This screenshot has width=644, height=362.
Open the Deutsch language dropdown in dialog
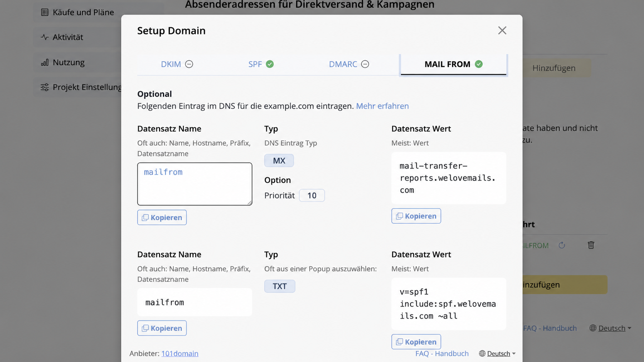tap(501, 354)
